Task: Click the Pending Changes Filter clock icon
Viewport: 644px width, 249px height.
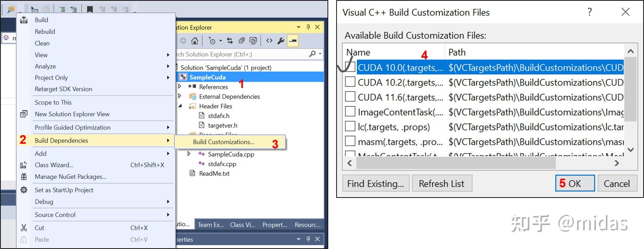Action: pos(212,41)
